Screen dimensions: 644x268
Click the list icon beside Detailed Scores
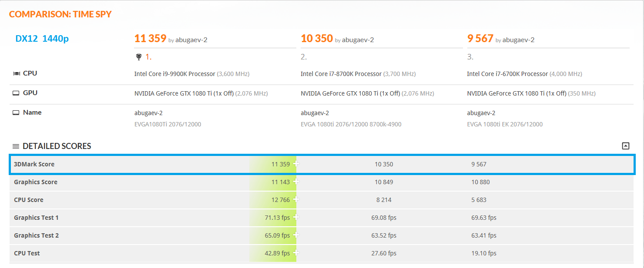(x=16, y=146)
